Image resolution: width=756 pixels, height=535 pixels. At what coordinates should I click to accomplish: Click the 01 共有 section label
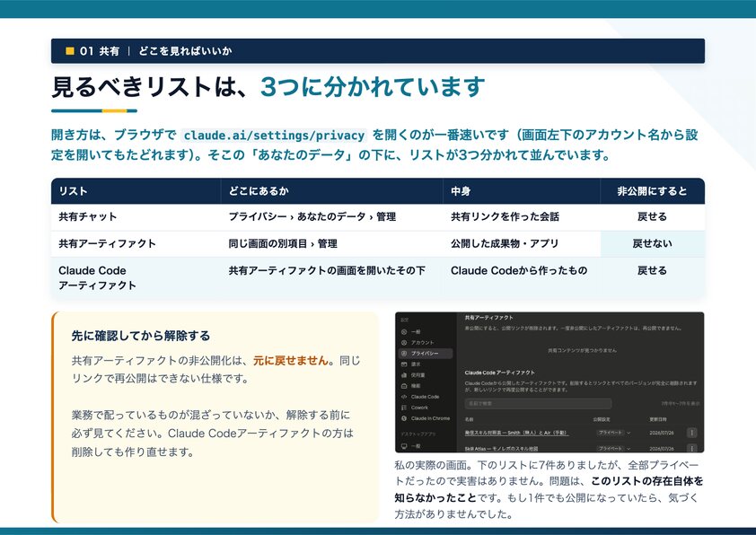pos(100,51)
